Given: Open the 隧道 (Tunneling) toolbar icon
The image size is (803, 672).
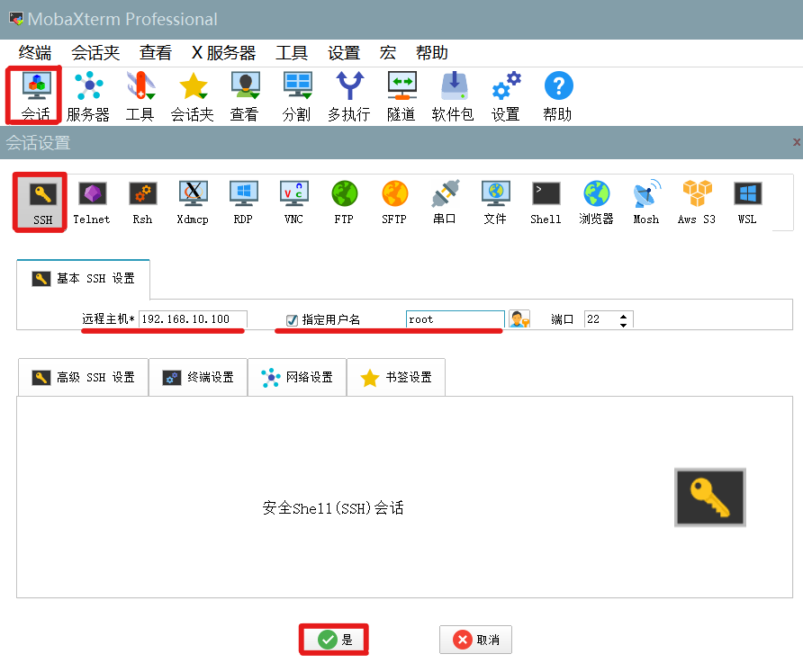Looking at the screenshot, I should (x=401, y=96).
